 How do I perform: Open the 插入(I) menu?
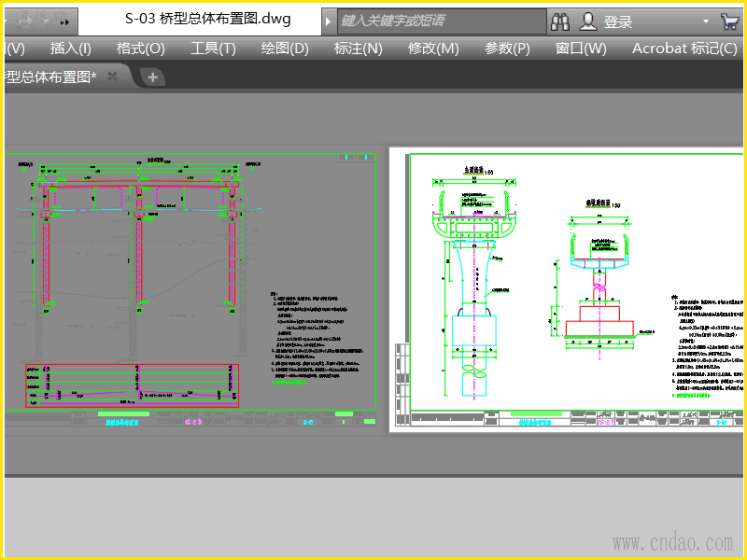pyautogui.click(x=71, y=49)
